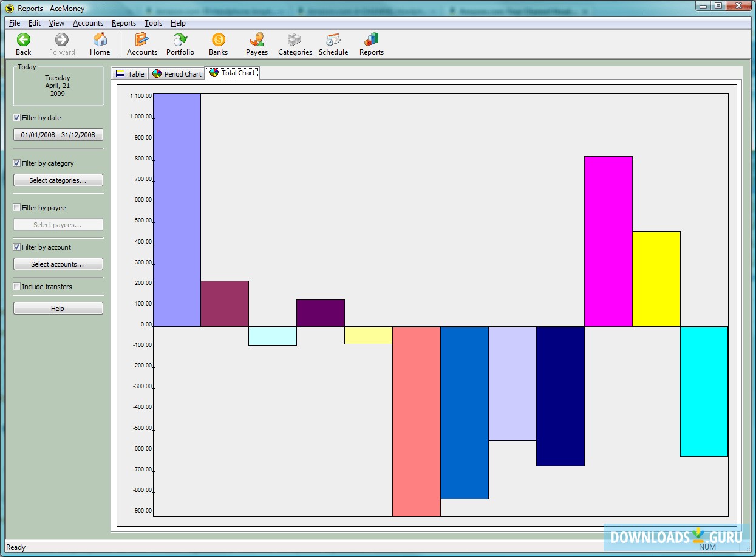756x557 pixels.
Task: Open the Payees toolbar icon
Action: [257, 40]
